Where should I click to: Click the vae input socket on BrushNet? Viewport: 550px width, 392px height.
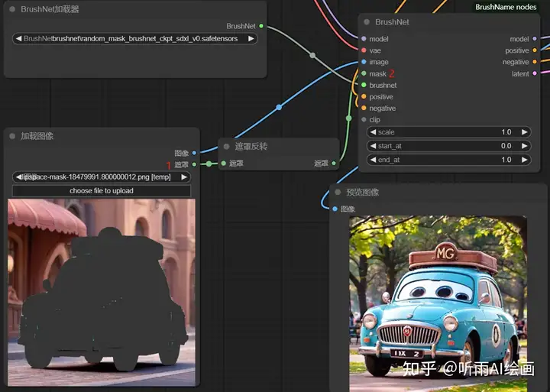click(364, 50)
